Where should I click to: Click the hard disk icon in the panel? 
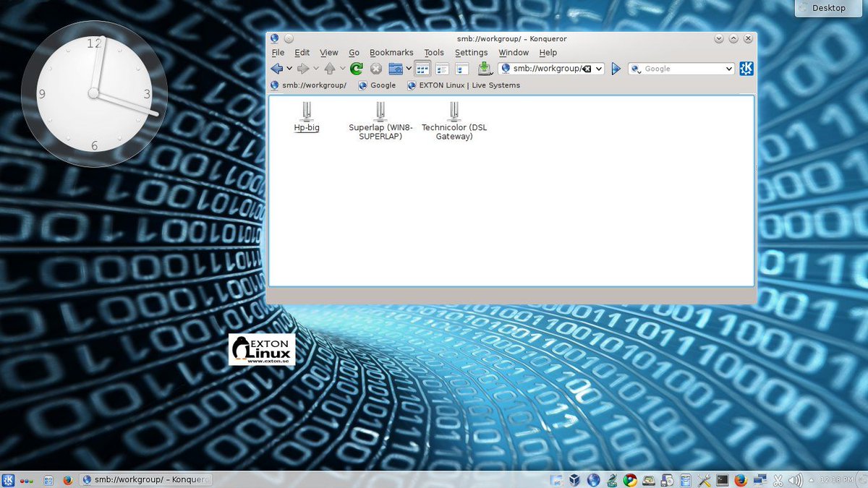(x=649, y=479)
